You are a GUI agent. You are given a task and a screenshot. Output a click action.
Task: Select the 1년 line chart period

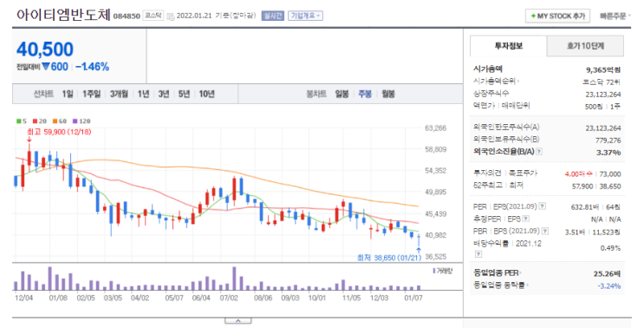[x=143, y=94]
